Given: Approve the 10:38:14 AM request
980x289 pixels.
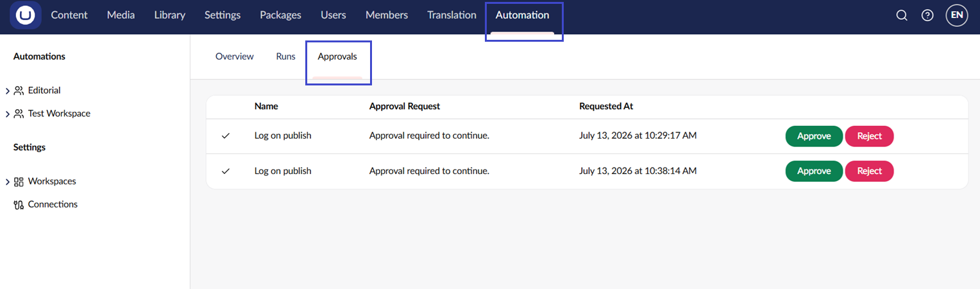Looking at the screenshot, I should click(814, 171).
